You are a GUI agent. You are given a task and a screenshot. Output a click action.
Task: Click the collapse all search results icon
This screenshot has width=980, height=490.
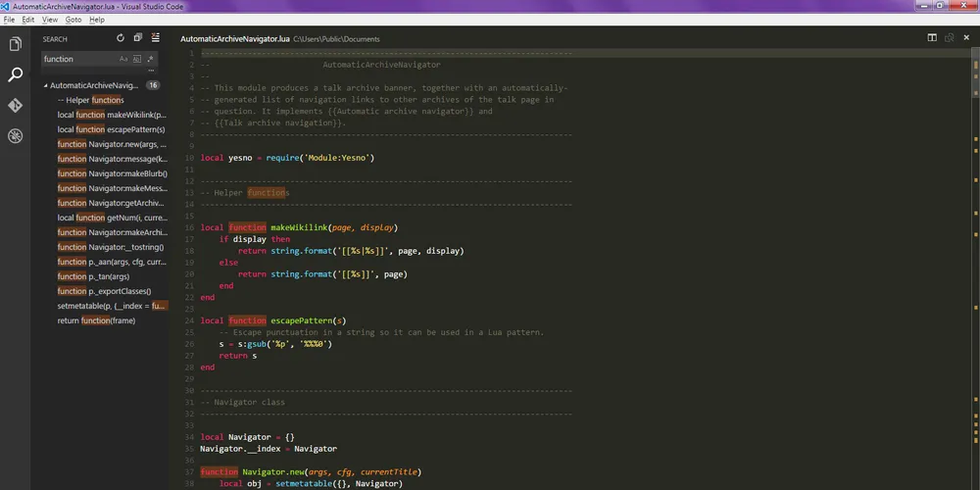click(138, 38)
